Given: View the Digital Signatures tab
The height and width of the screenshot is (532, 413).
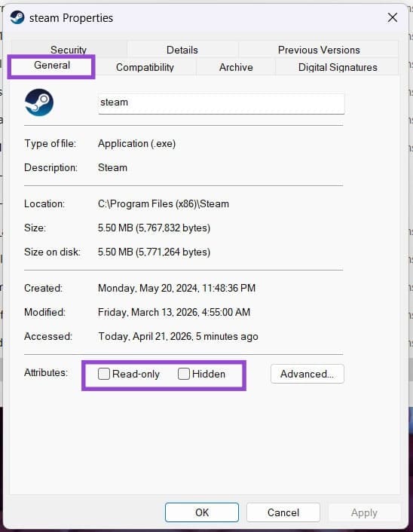Looking at the screenshot, I should pos(338,67).
